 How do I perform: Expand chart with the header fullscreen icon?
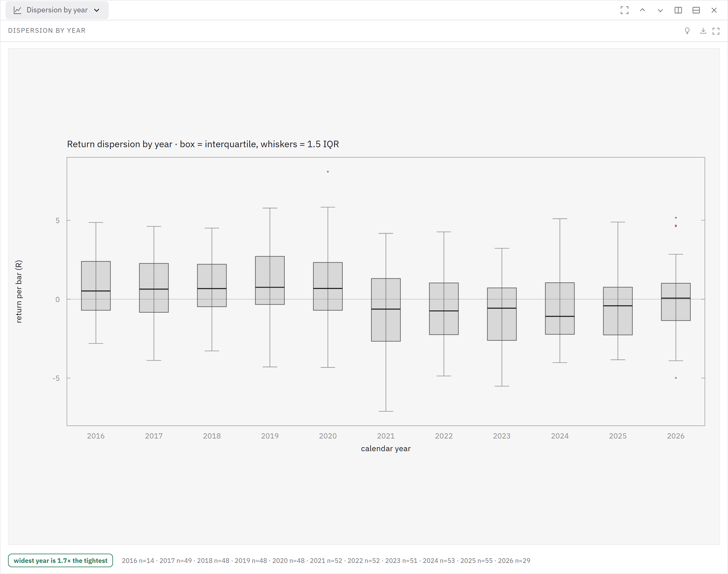[716, 31]
